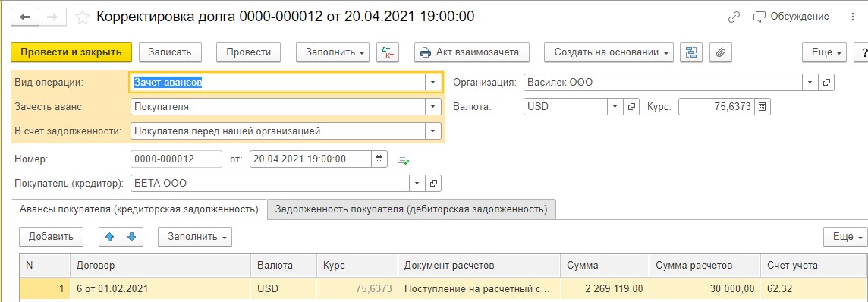Print Акт взаимозачета
Viewport: 868px width, 302px height.
point(472,52)
